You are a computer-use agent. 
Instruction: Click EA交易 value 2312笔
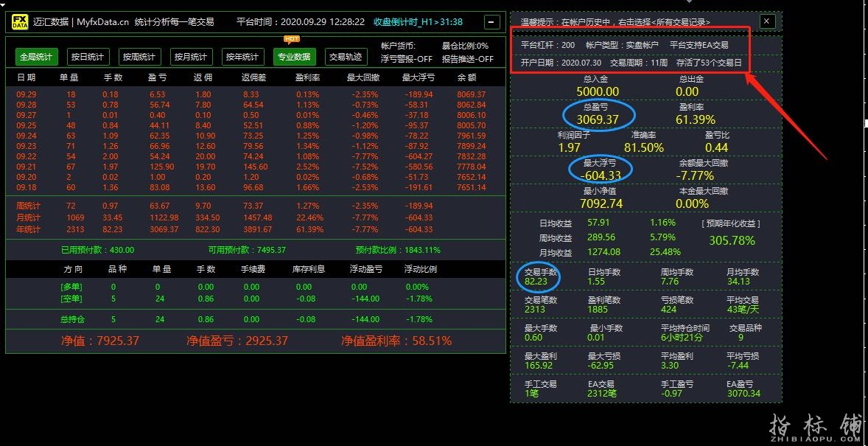pos(602,394)
